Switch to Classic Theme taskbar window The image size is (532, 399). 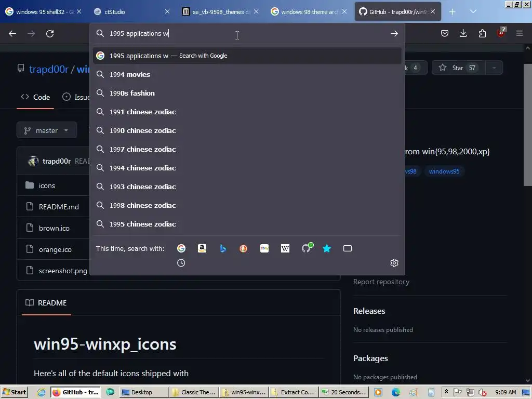[x=194, y=392]
